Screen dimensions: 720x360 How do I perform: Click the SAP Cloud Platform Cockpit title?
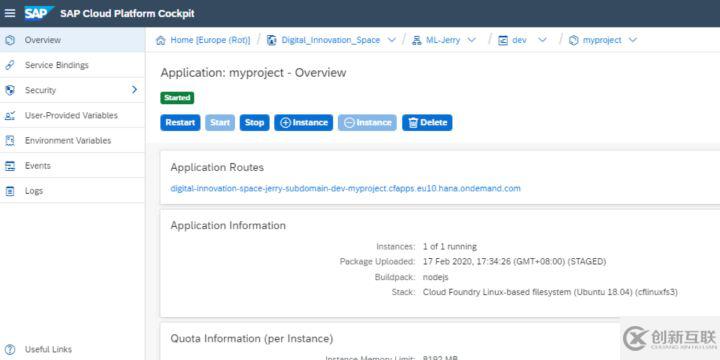point(127,14)
